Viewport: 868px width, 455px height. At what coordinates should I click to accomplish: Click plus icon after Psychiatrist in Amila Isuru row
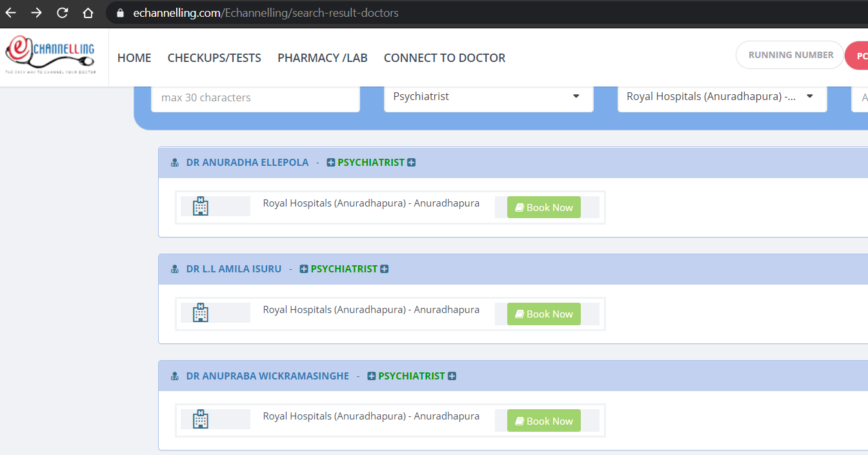click(x=384, y=269)
